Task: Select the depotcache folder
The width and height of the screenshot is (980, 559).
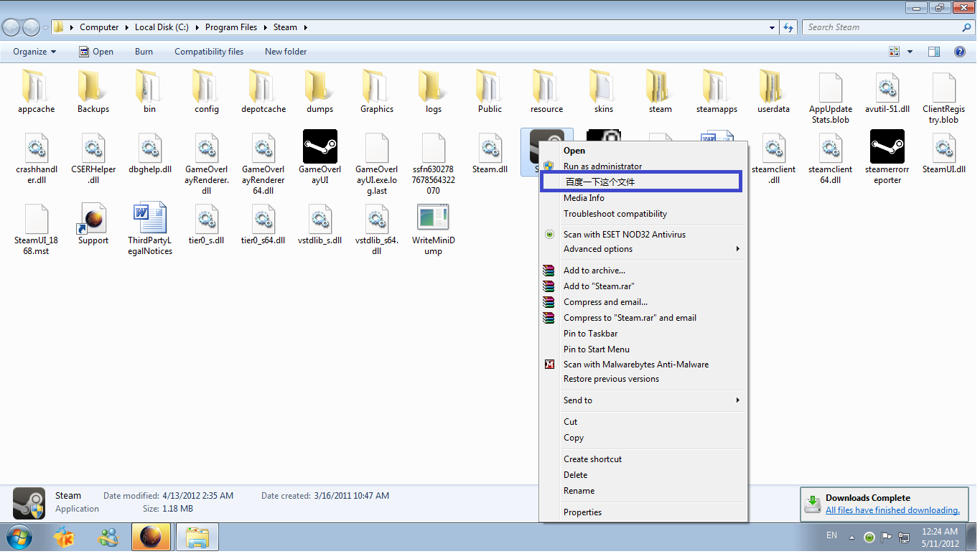Action: 263,92
